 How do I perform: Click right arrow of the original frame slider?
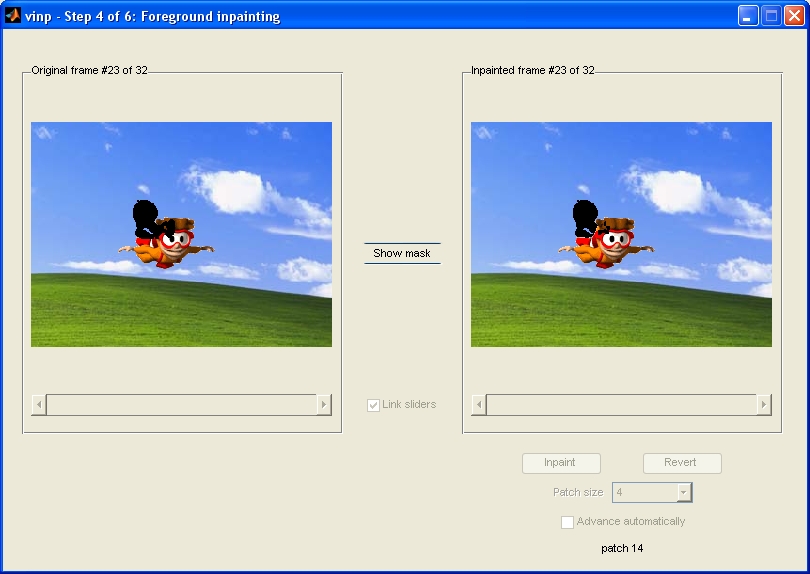[x=324, y=404]
